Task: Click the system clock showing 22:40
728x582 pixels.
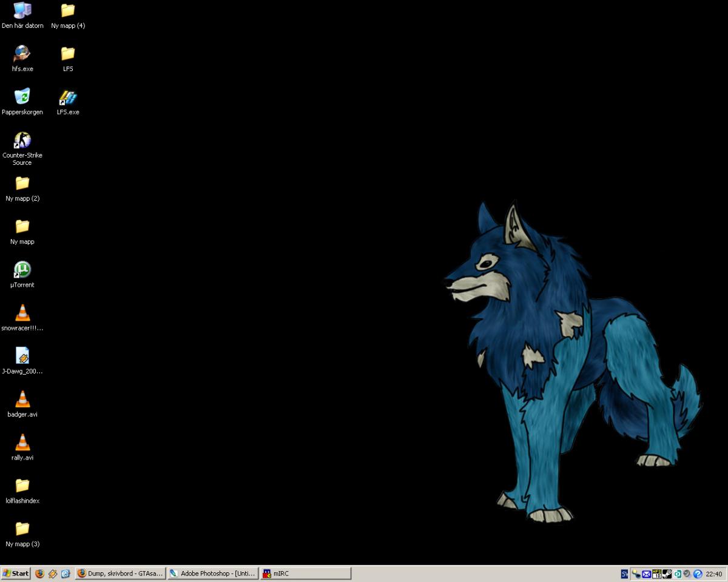Action: pos(714,574)
